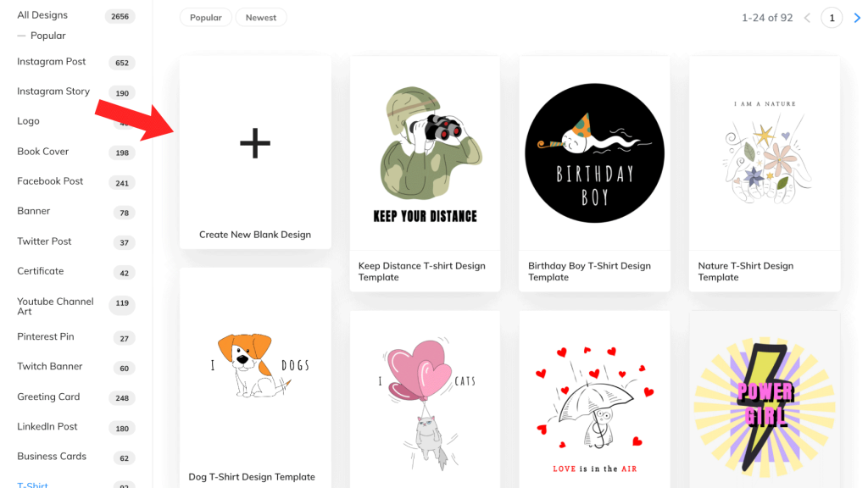Viewport: 868px width, 488px height.
Task: Open the Dog T-Shirt Design Template
Action: point(255,378)
